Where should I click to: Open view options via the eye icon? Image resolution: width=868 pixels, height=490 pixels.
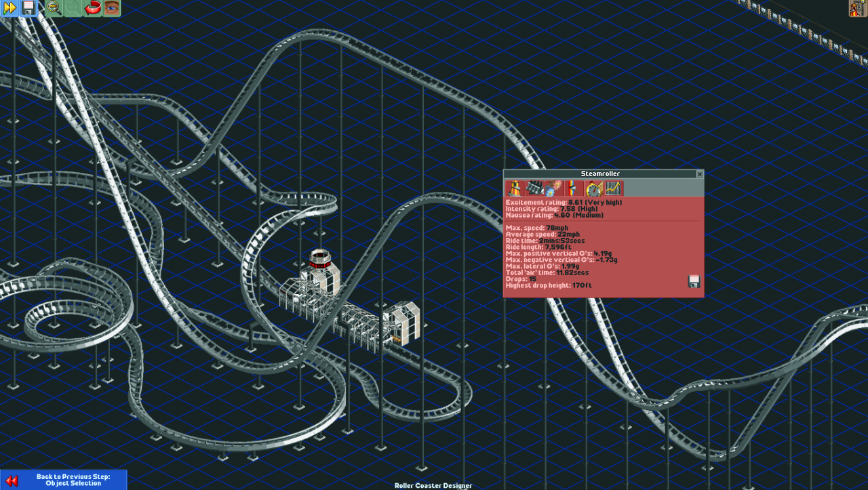point(112,8)
